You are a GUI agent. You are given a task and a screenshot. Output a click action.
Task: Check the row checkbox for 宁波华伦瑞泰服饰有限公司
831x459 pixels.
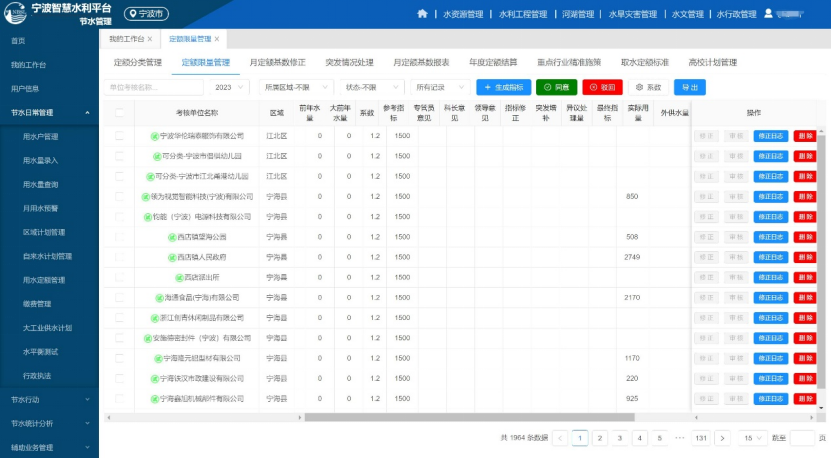point(120,136)
